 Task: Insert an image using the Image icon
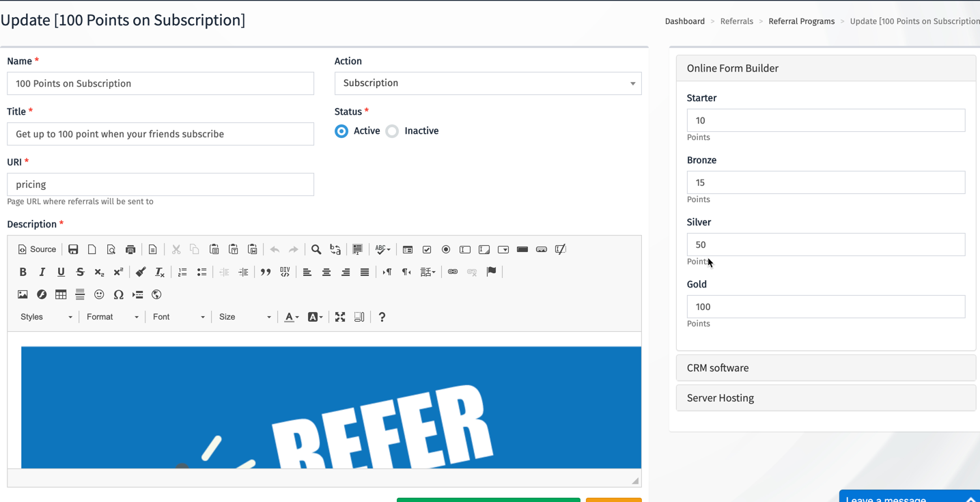coord(23,294)
